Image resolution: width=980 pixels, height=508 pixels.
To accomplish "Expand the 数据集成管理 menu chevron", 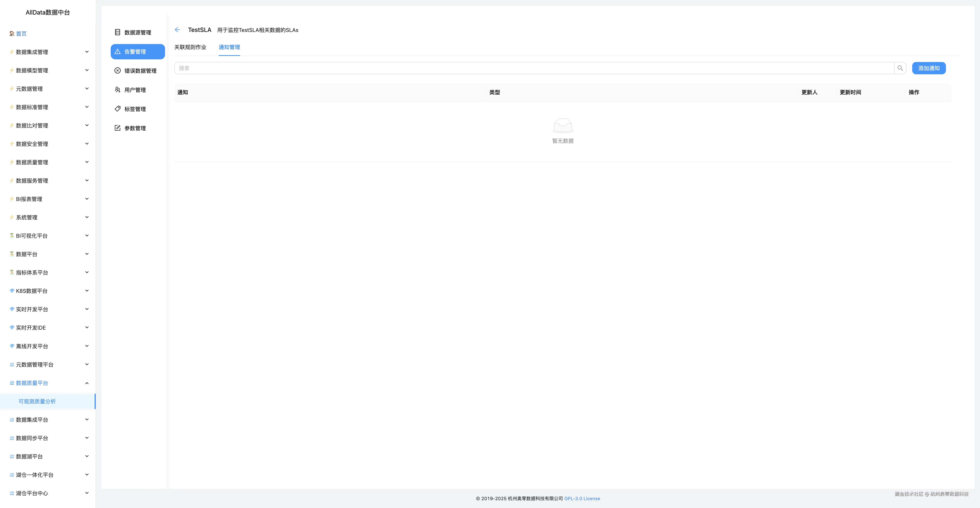I will click(x=87, y=52).
